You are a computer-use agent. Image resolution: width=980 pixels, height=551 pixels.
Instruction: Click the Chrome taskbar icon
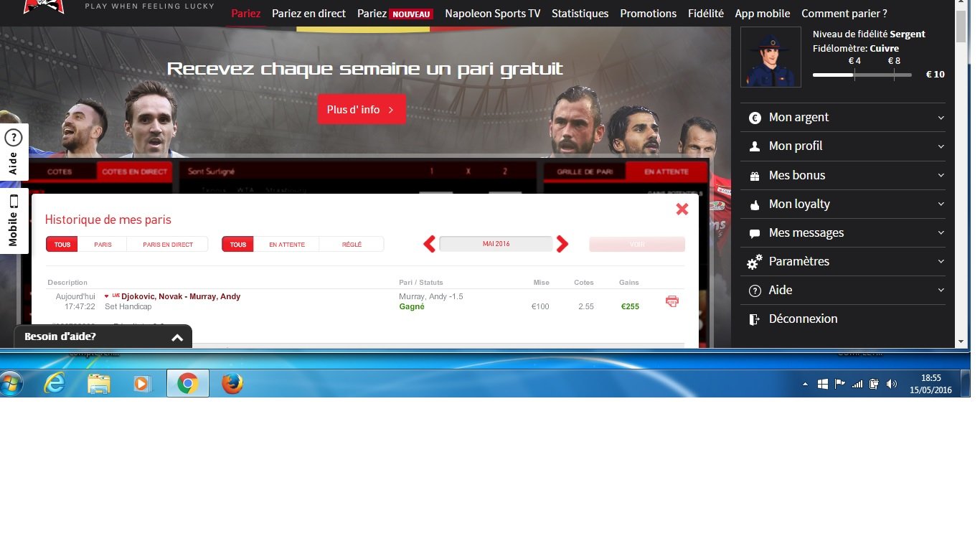[x=188, y=384]
